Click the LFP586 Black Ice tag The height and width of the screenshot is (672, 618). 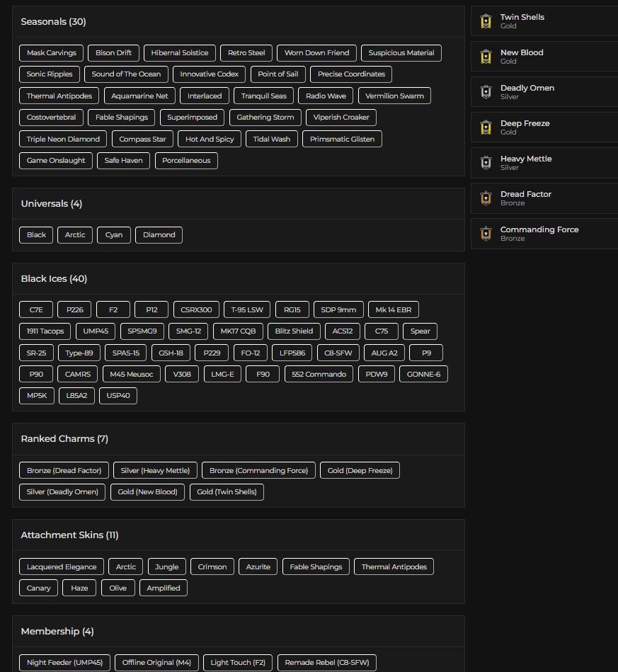point(292,353)
